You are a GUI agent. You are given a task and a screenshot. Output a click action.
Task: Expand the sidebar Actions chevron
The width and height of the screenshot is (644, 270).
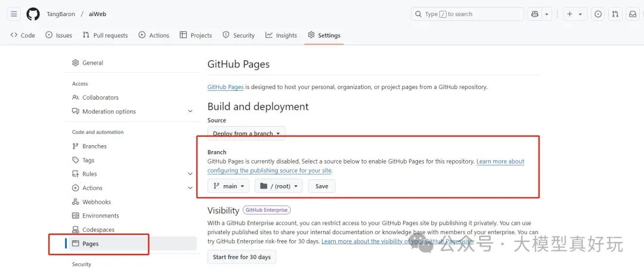click(190, 188)
